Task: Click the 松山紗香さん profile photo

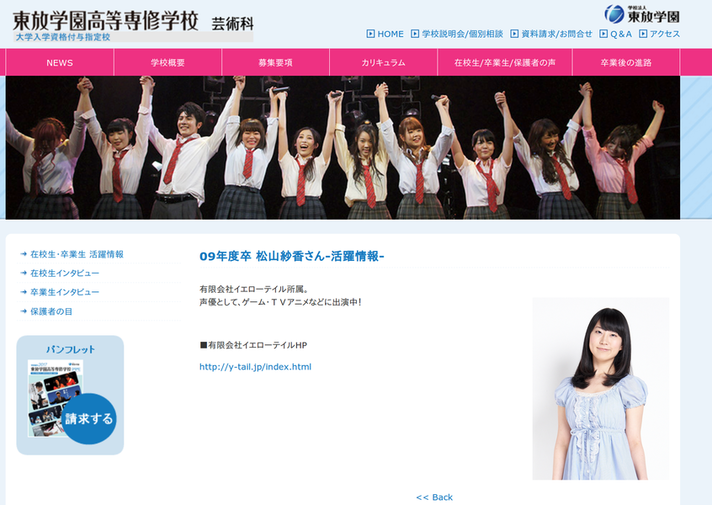Action: (600, 389)
